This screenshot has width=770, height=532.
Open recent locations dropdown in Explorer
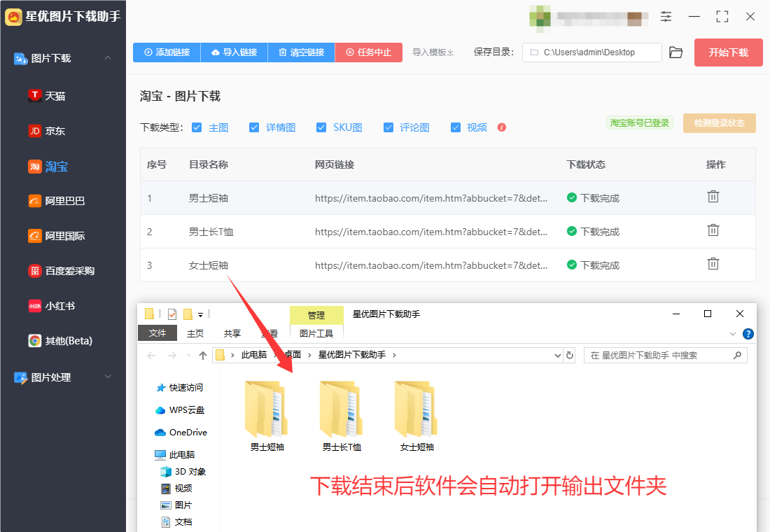pos(188,355)
